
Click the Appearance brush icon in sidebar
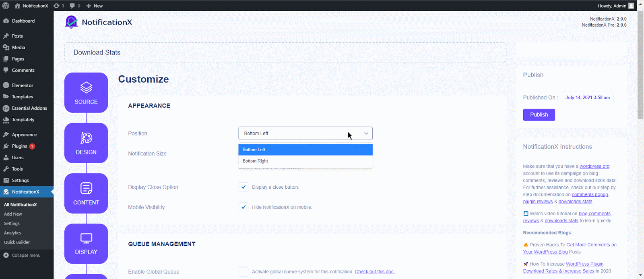point(6,135)
